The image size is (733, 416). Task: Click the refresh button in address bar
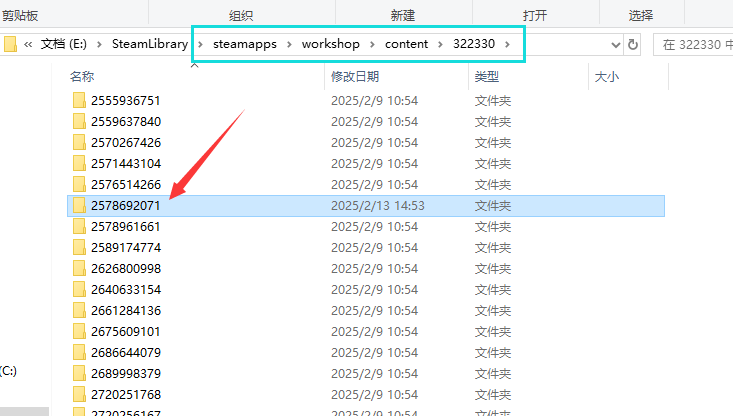point(632,45)
